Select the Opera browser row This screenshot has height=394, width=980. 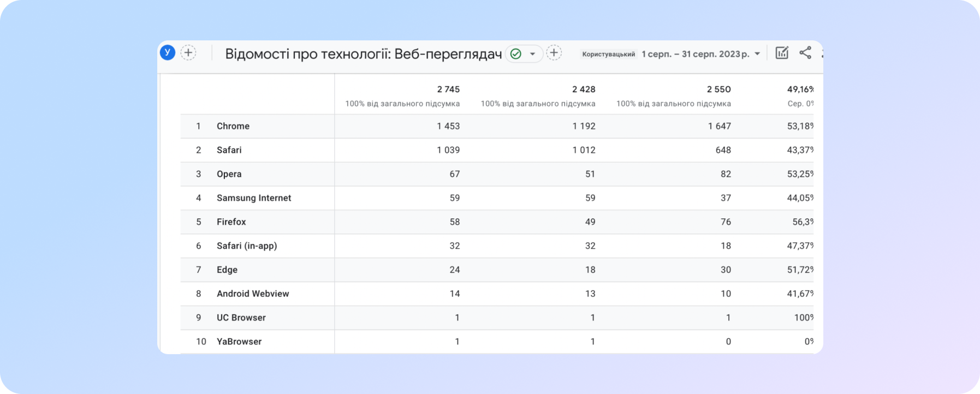497,174
